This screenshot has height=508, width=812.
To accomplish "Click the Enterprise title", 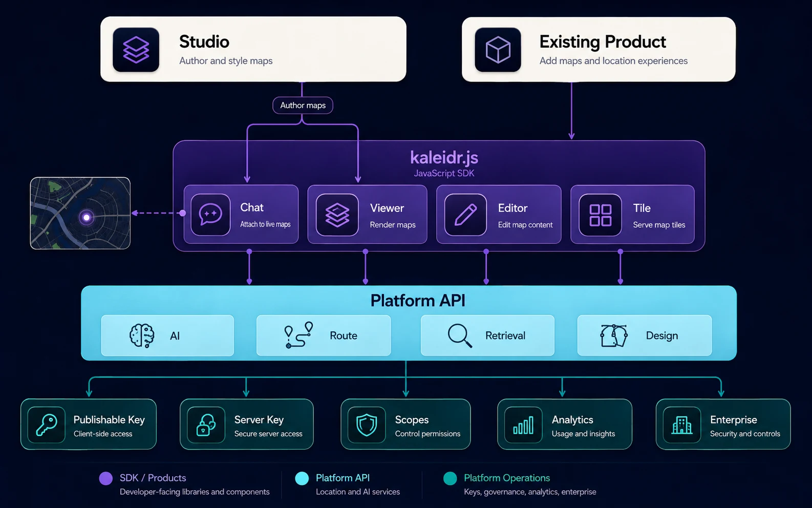I will (733, 420).
